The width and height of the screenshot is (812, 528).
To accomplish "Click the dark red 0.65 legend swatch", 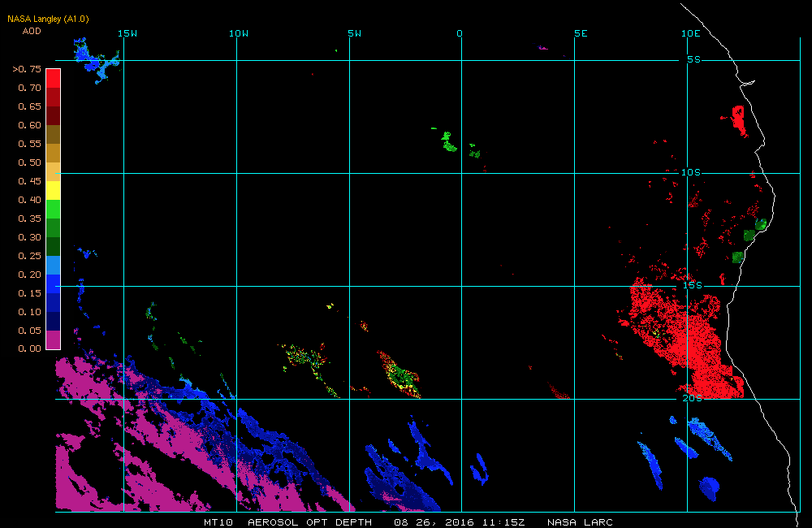I will point(54,97).
